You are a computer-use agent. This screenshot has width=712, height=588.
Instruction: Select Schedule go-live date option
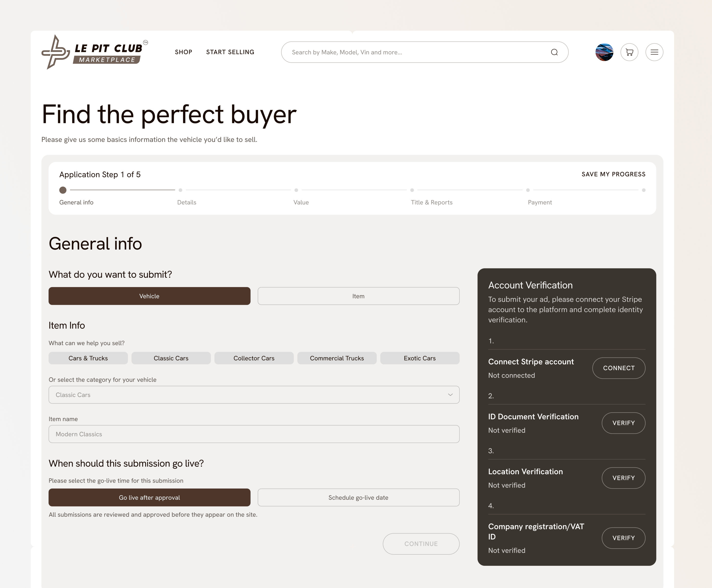tap(359, 497)
